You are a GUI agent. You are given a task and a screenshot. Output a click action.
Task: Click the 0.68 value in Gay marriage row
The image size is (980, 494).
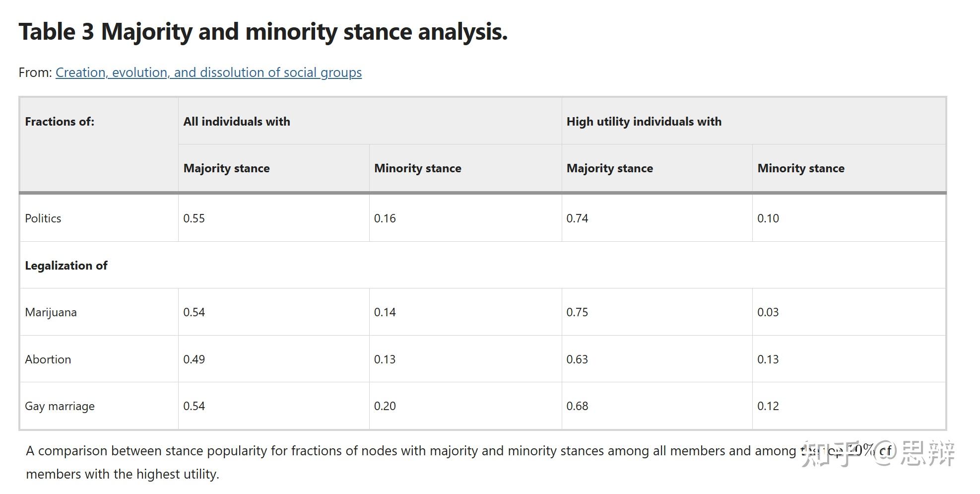[577, 406]
